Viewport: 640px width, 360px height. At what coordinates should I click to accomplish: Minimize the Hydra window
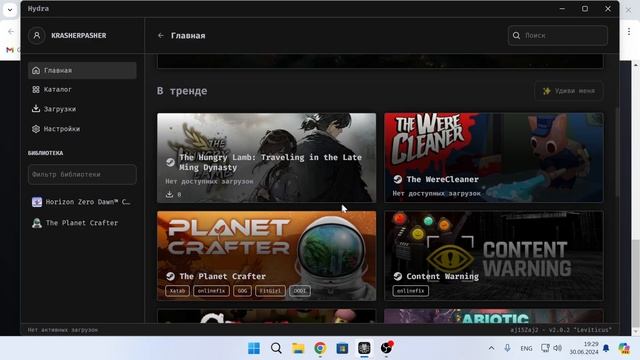click(562, 9)
